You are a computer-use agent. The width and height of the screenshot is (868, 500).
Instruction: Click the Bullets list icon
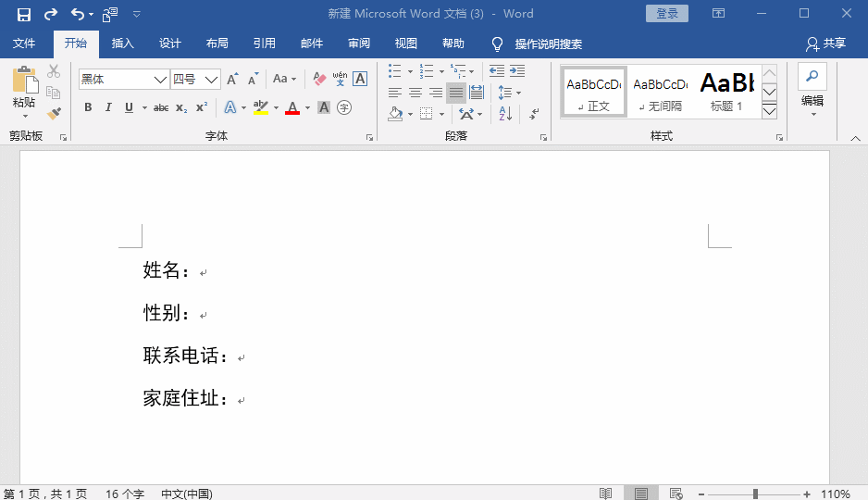click(x=395, y=71)
